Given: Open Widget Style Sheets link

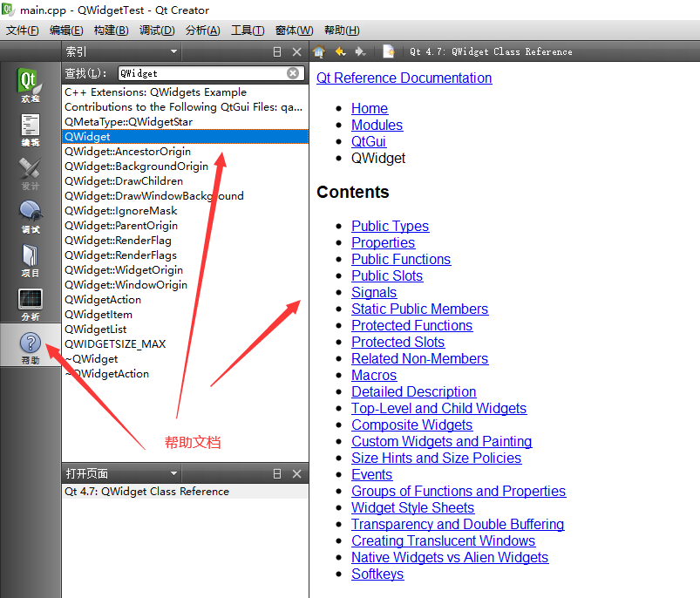Looking at the screenshot, I should pos(412,507).
